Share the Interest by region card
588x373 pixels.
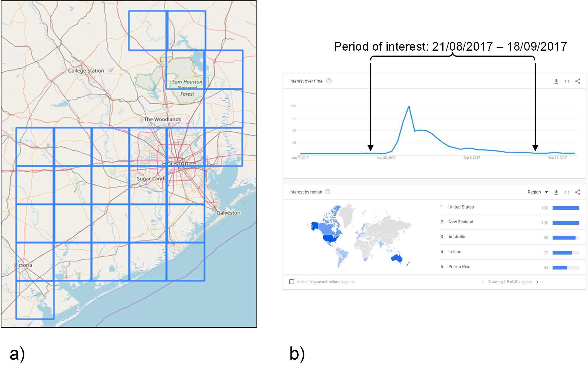578,192
